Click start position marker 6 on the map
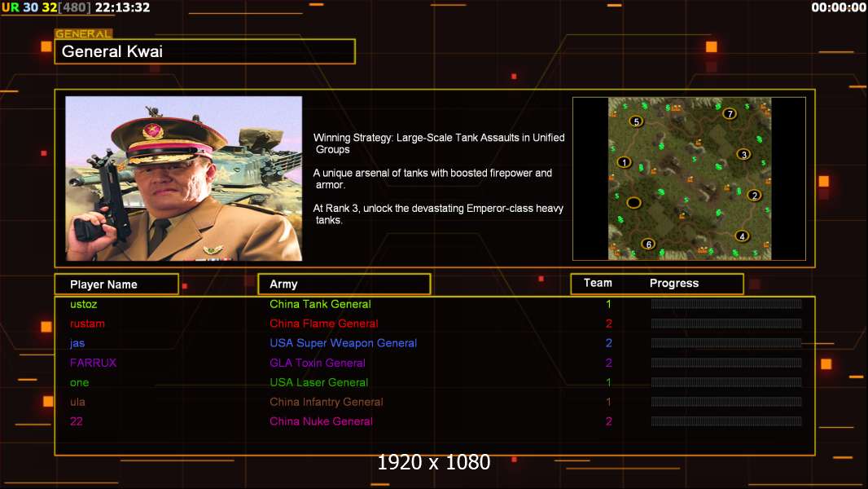868x489 pixels. point(648,244)
